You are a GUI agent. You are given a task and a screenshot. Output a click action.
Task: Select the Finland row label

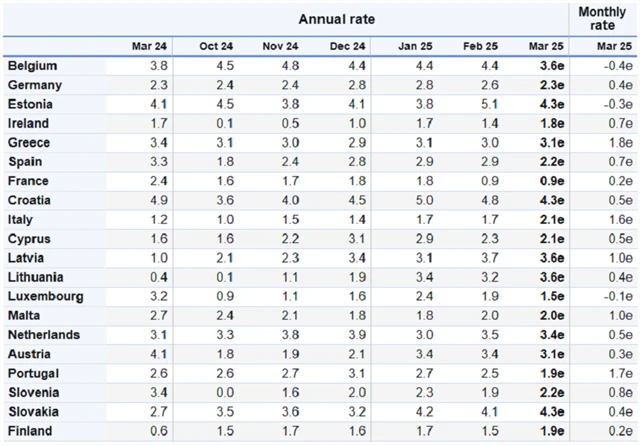pos(31,430)
